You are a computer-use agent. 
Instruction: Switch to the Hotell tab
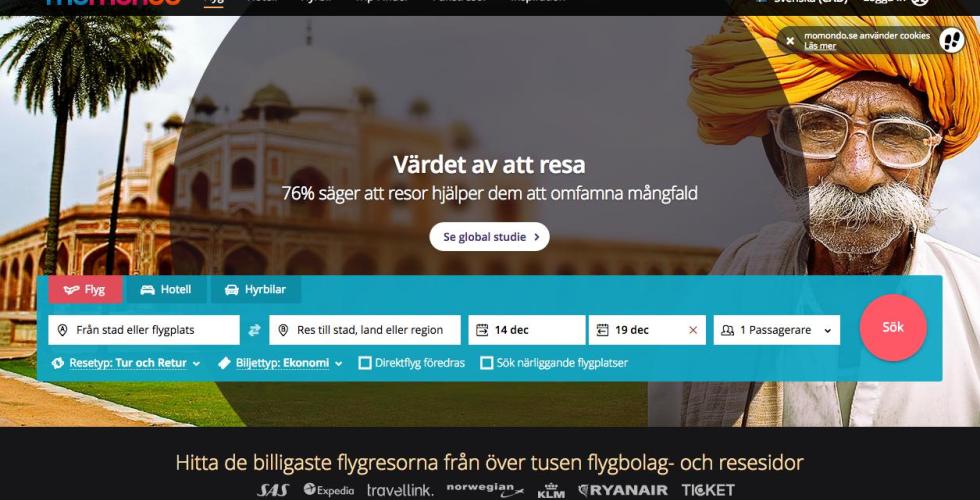tap(166, 290)
